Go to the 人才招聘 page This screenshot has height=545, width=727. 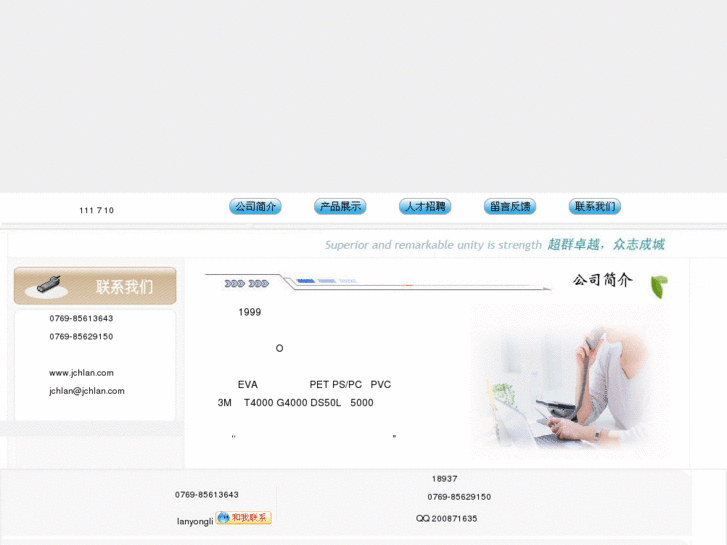point(425,206)
